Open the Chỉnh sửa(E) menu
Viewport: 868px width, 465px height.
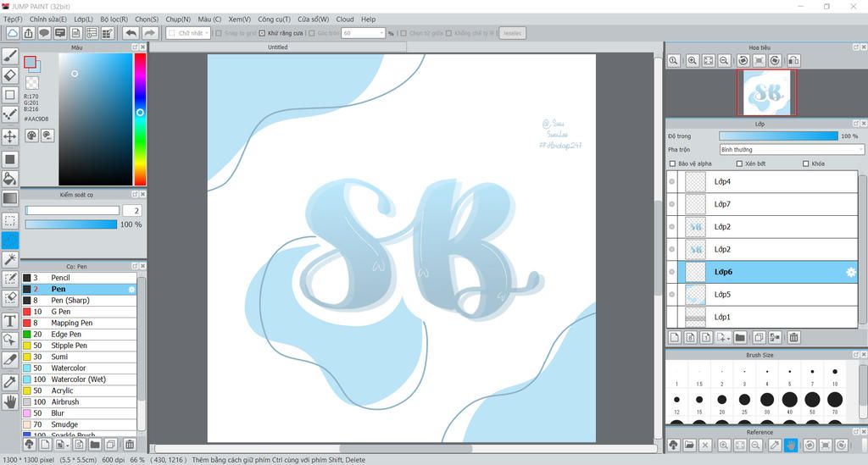[48, 19]
